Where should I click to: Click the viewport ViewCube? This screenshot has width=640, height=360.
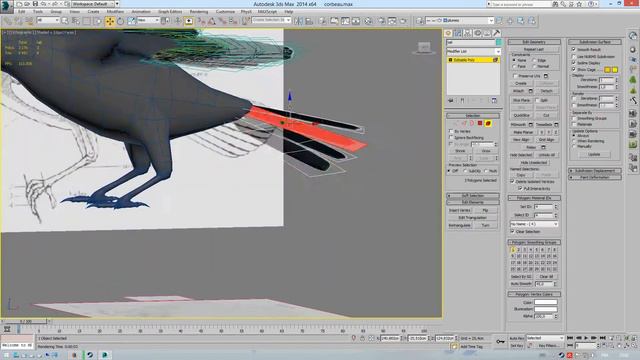424,48
